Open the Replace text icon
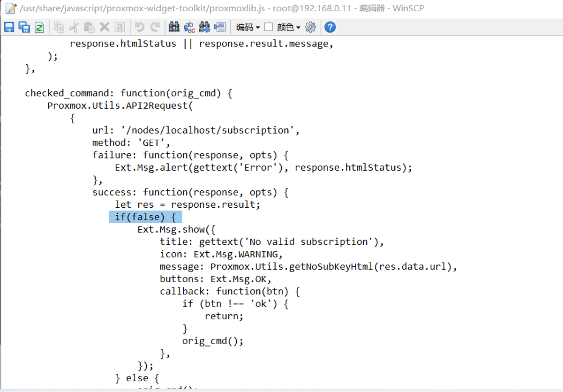Viewport: 563px width, 392px height. click(x=189, y=27)
